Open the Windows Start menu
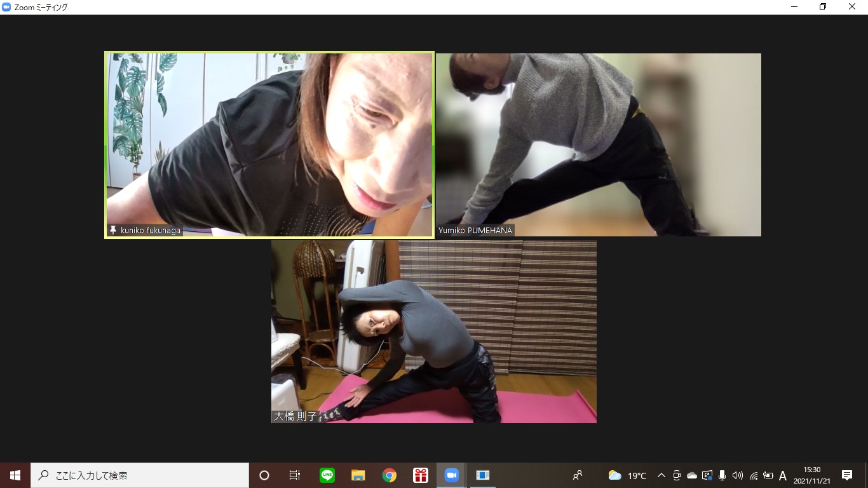Image resolution: width=868 pixels, height=488 pixels. click(x=15, y=475)
